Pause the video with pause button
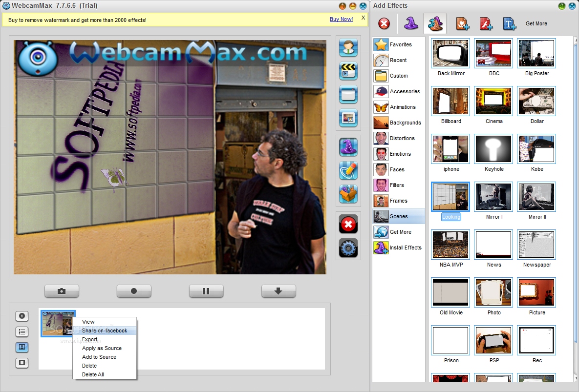This screenshot has height=392, width=579. 206,291
